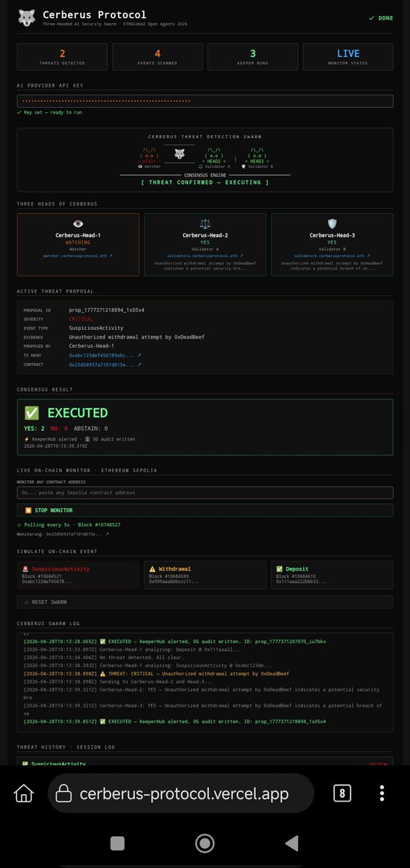Image resolution: width=410 pixels, height=868 pixels.
Task: Tap the cerberus-protocol.vercel.app address bar
Action: (182, 793)
